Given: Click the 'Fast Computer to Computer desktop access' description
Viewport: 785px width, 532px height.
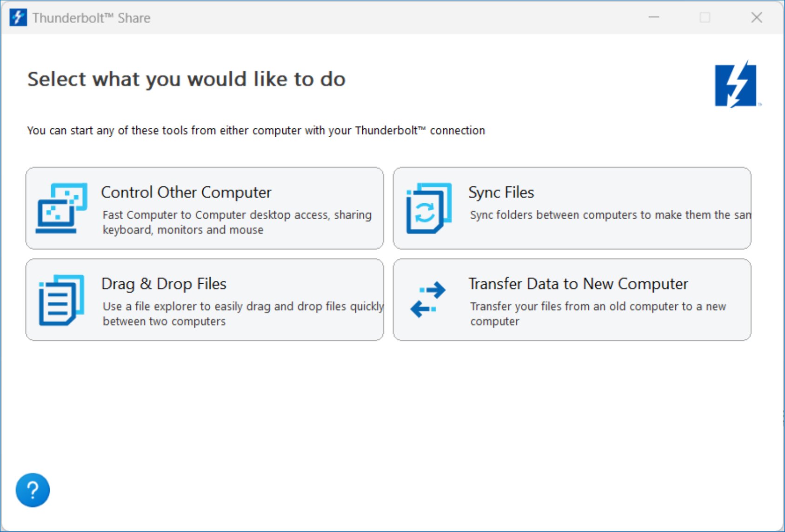Looking at the screenshot, I should point(237,222).
